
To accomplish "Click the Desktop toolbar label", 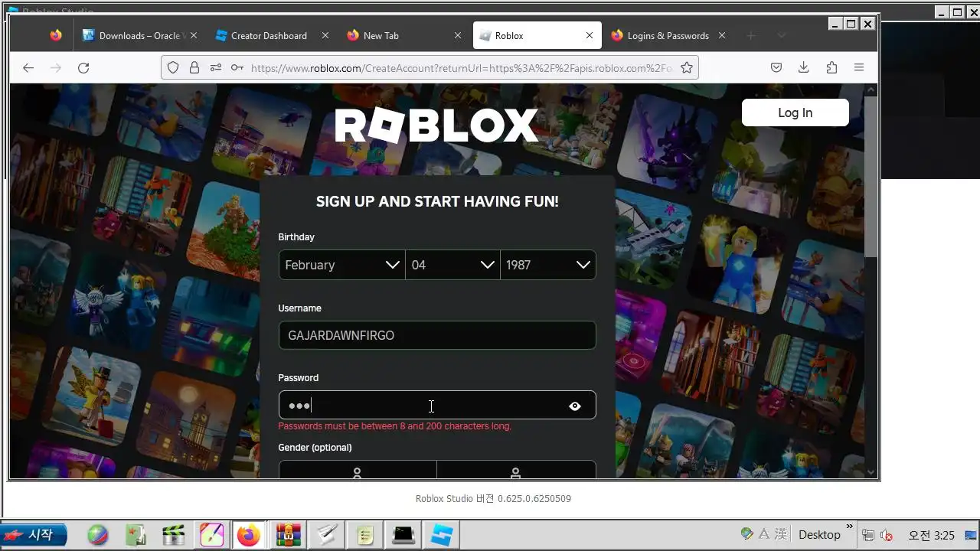I will point(819,535).
